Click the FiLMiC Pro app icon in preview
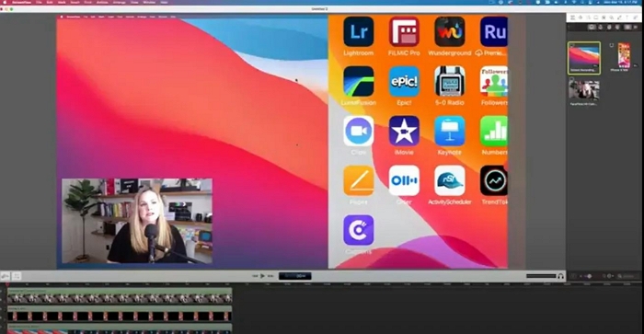 pyautogui.click(x=404, y=31)
